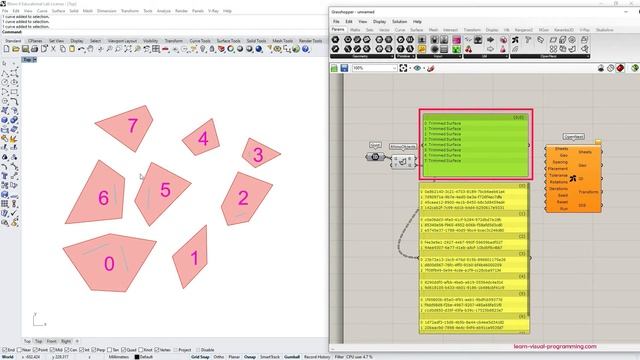Click New file icon in Rhino toolbar

7,49
